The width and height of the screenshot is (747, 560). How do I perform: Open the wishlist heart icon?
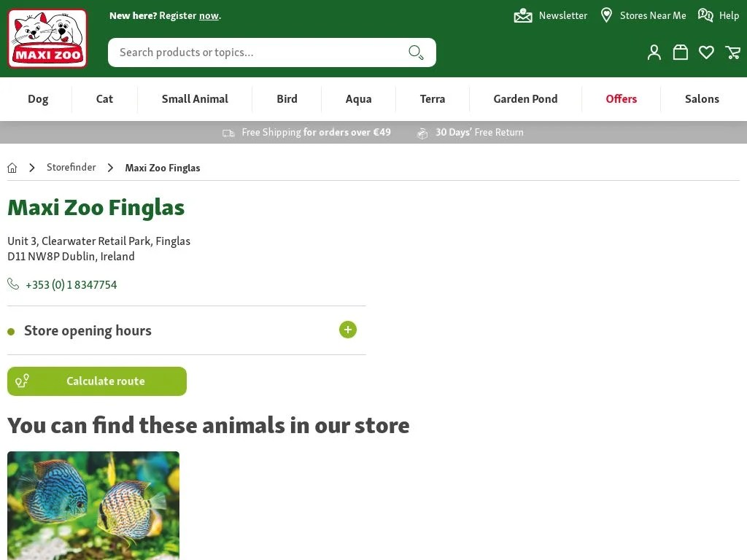706,52
